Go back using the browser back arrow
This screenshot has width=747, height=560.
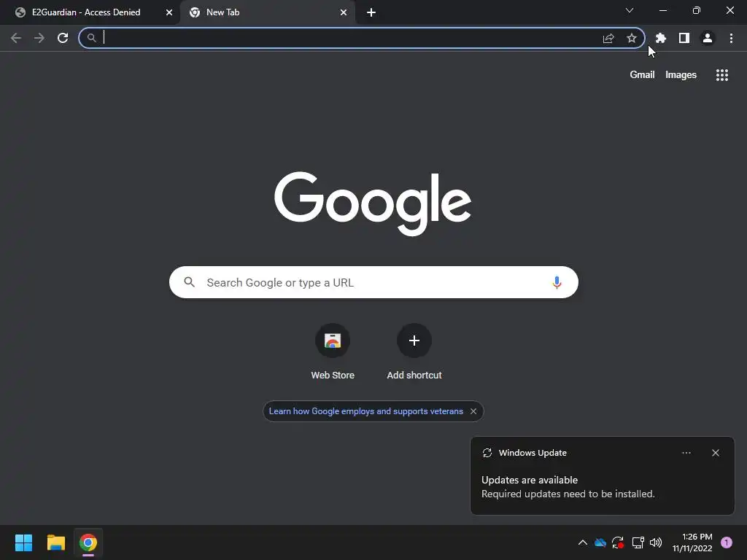(16, 38)
